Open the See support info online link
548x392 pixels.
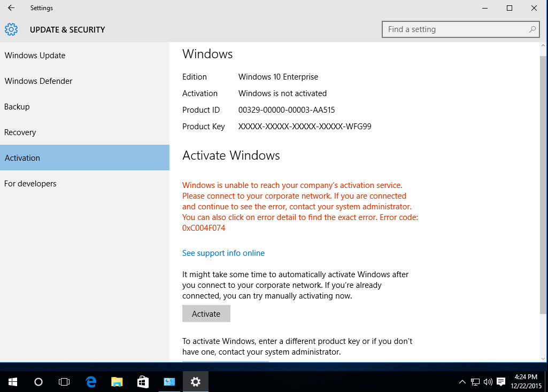click(223, 253)
